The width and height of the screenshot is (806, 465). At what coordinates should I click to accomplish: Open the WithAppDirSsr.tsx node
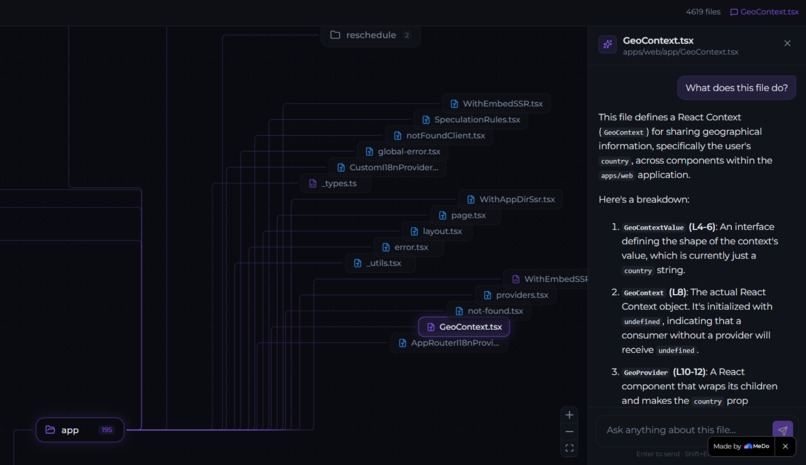point(510,199)
